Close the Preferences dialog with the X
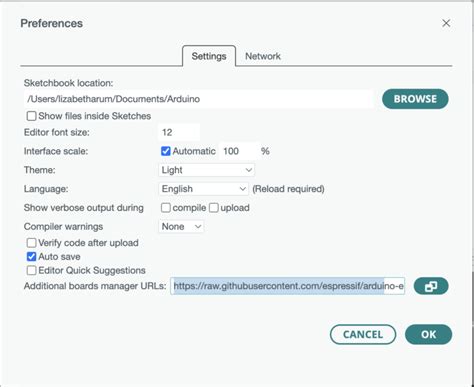 (x=446, y=23)
